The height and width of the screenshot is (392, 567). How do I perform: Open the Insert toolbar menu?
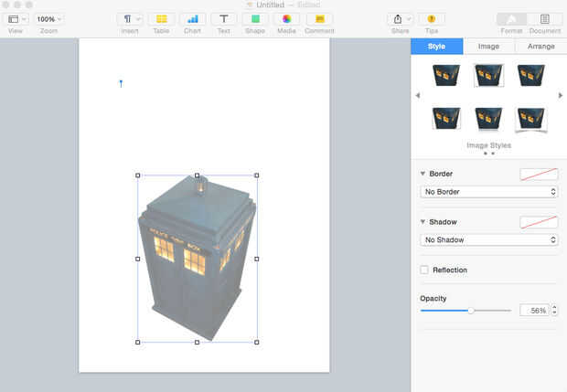click(130, 18)
